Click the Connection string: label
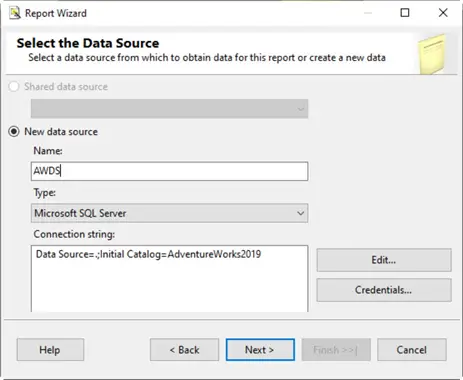 (x=74, y=234)
